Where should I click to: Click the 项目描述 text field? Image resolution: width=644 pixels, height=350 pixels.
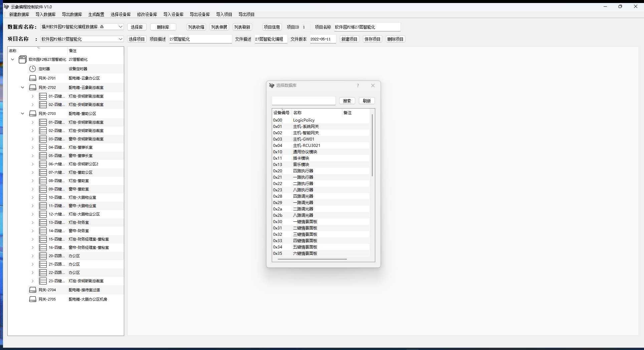pos(200,39)
